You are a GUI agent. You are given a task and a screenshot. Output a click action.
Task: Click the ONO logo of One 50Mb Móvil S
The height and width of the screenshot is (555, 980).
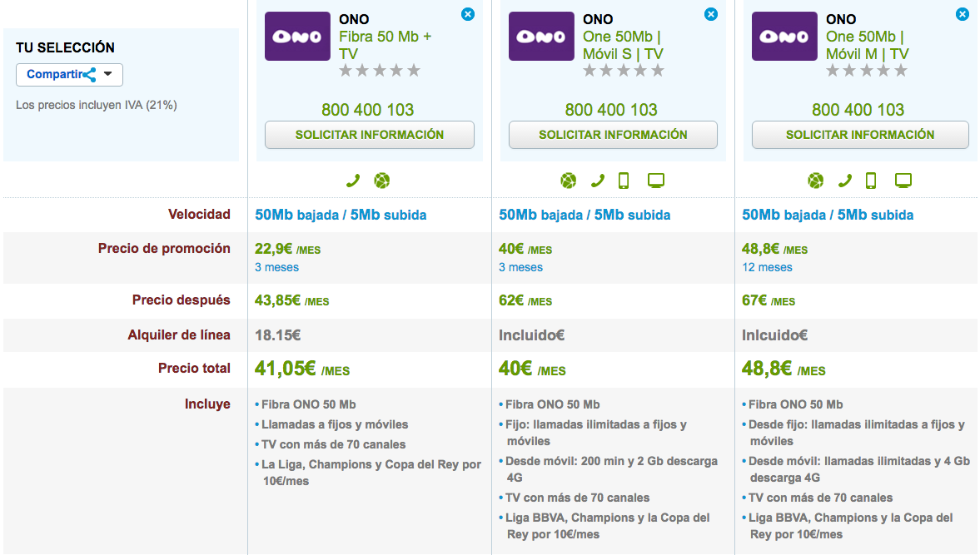[541, 37]
